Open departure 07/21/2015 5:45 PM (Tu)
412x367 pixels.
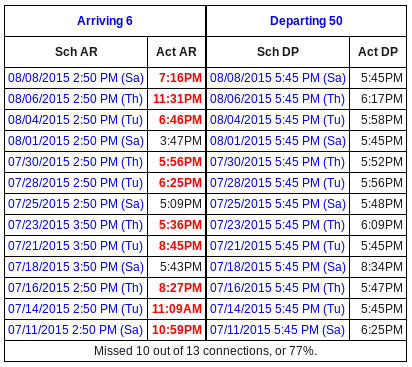(x=277, y=246)
